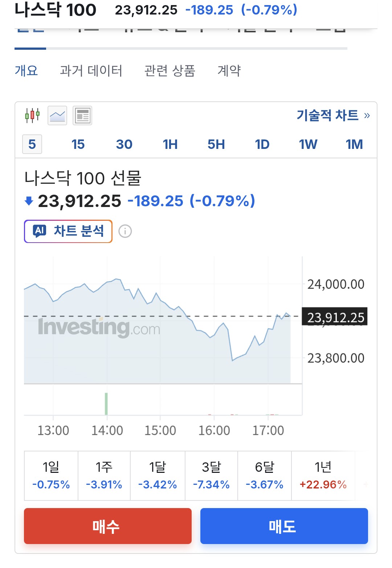Switch to the 1H interval
392x568 pixels.
point(170,145)
